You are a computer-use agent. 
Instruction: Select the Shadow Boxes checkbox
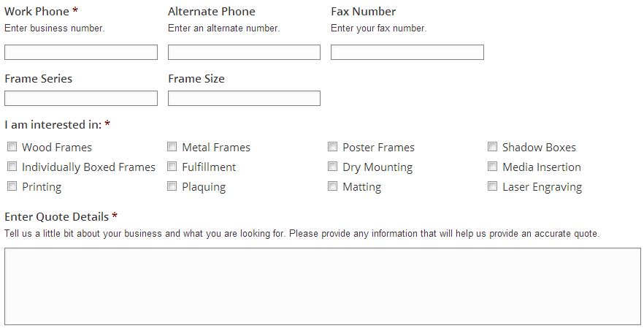click(493, 147)
